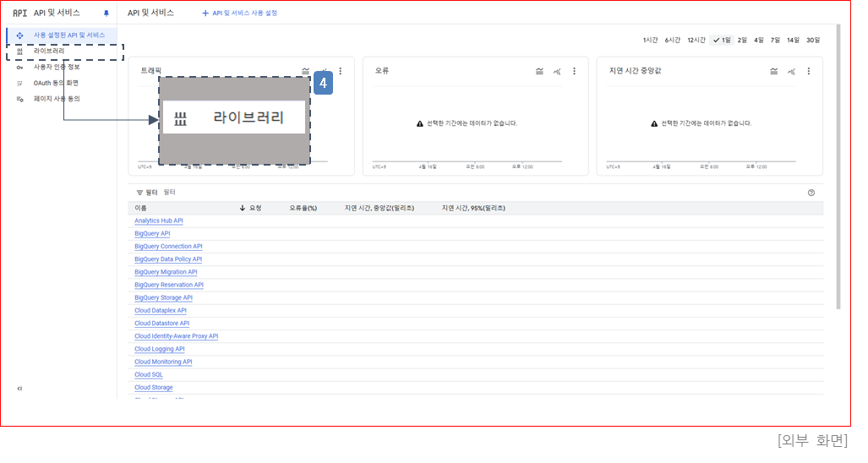Open 라이브러리 in the sidebar

[49, 51]
